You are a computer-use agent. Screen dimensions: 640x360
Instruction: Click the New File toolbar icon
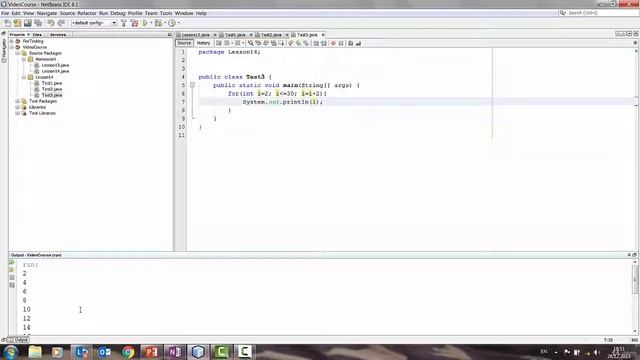(8, 23)
